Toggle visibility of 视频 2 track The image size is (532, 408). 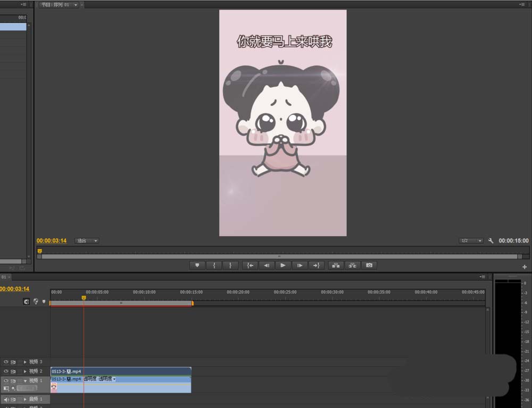pos(6,371)
